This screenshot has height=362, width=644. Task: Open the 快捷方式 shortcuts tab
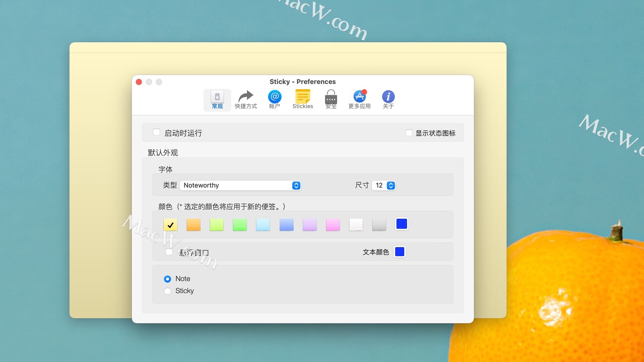(246, 100)
